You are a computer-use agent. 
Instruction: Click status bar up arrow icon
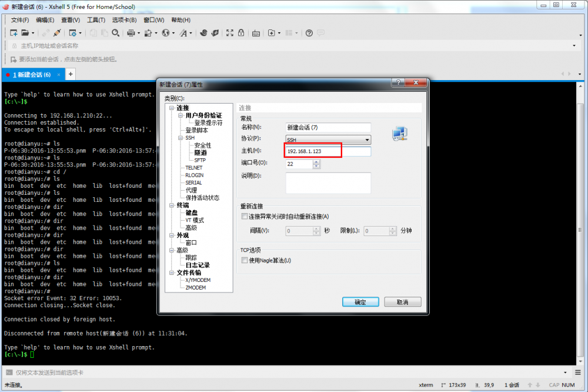click(530, 385)
